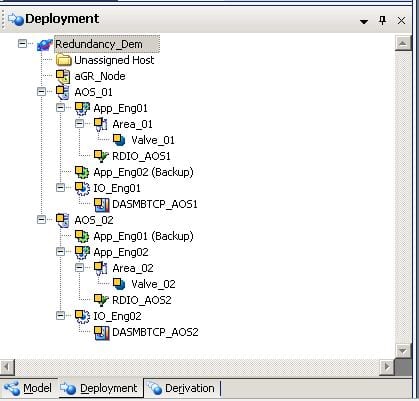This screenshot has height=401, width=419.
Task: Click the aGR_Node platform icon
Action: click(x=63, y=76)
